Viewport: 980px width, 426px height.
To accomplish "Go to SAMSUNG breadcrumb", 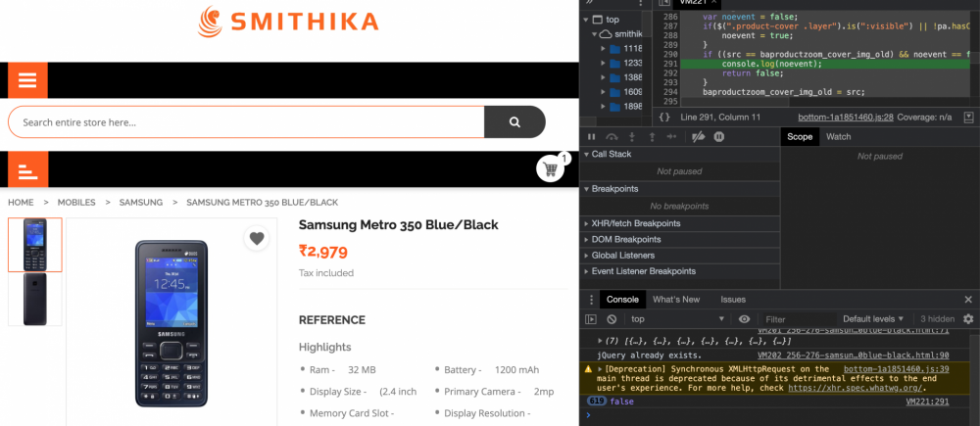I will (x=140, y=203).
